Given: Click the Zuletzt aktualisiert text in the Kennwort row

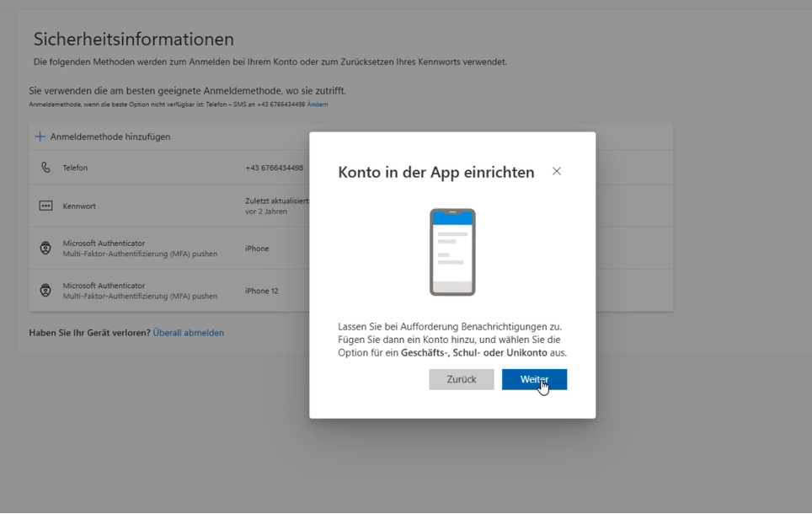Looking at the screenshot, I should pyautogui.click(x=276, y=201).
